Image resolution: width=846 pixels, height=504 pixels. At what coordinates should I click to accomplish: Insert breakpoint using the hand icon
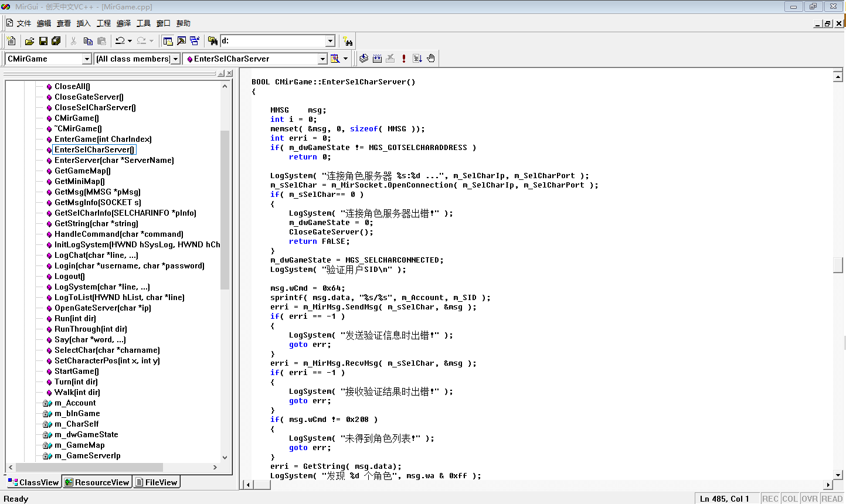(431, 59)
